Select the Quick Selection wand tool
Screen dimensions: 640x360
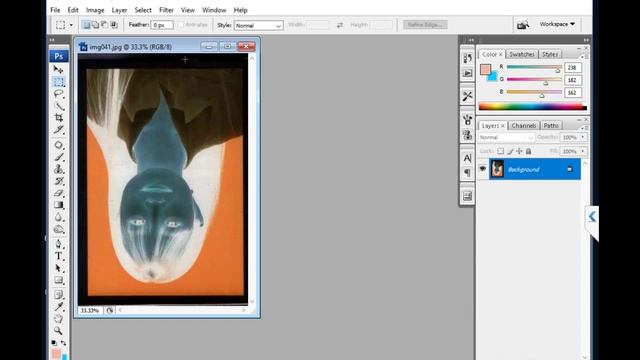(x=58, y=106)
